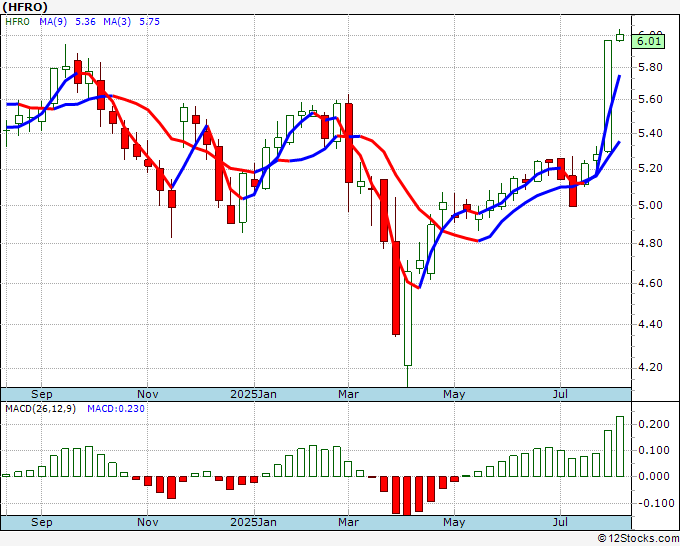Click Jul on the price chart time axis
This screenshot has width=680, height=546.
(560, 394)
